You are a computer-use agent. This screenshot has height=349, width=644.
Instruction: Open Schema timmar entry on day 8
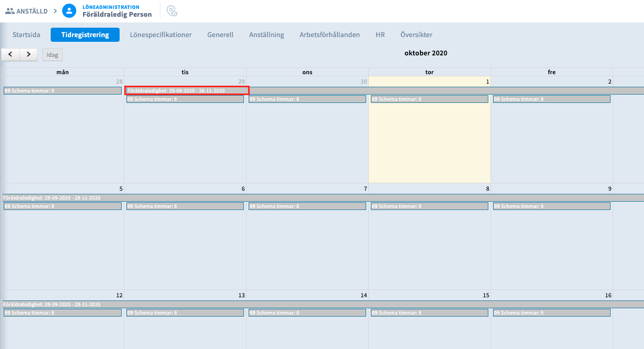(429, 206)
